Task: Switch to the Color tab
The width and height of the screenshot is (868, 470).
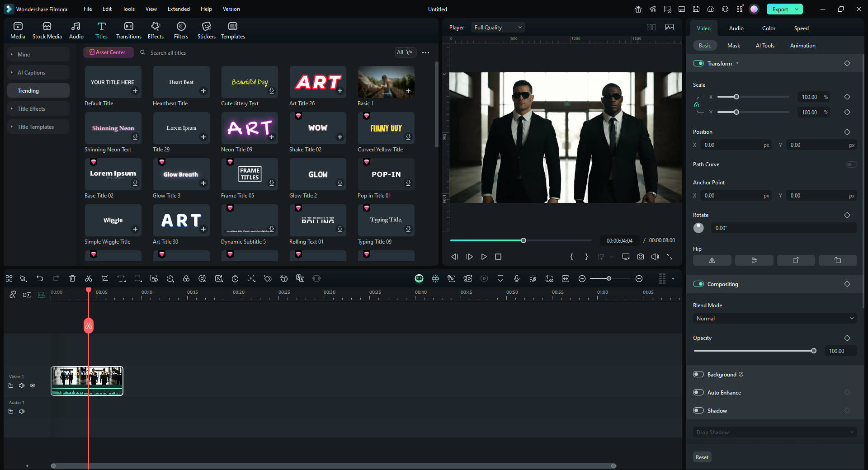Action: pos(769,28)
